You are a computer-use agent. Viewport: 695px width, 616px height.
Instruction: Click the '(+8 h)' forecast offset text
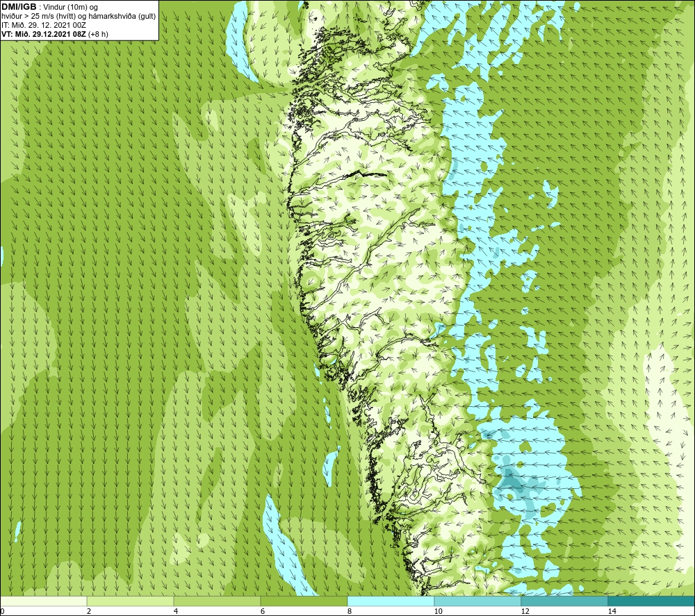tap(98, 34)
